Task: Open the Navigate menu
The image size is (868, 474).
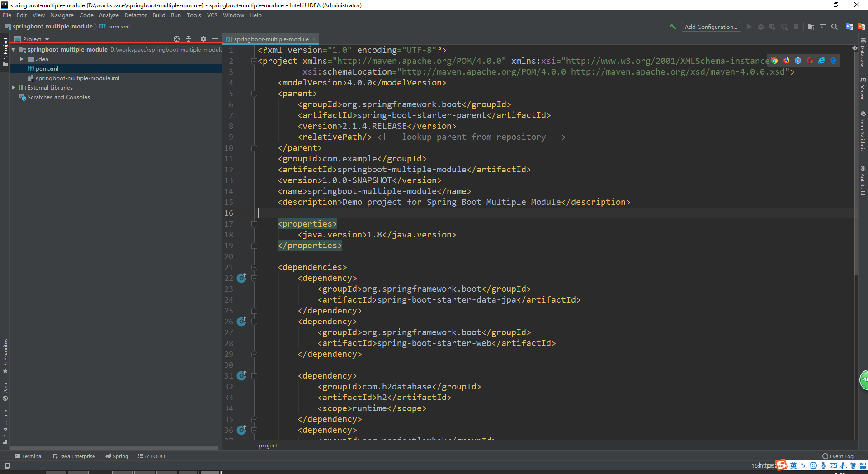Action: point(61,15)
